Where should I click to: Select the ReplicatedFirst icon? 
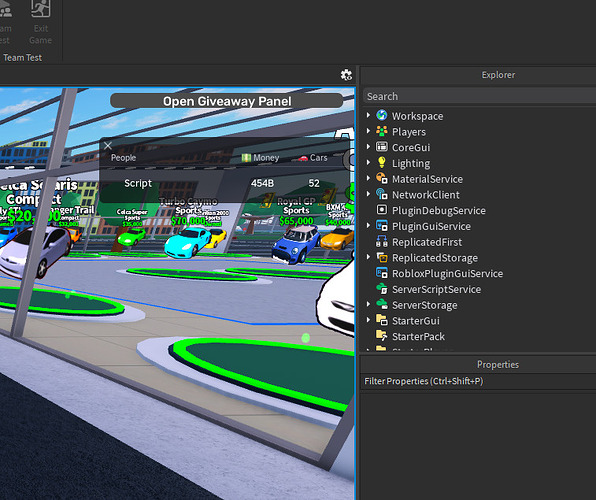(x=382, y=241)
